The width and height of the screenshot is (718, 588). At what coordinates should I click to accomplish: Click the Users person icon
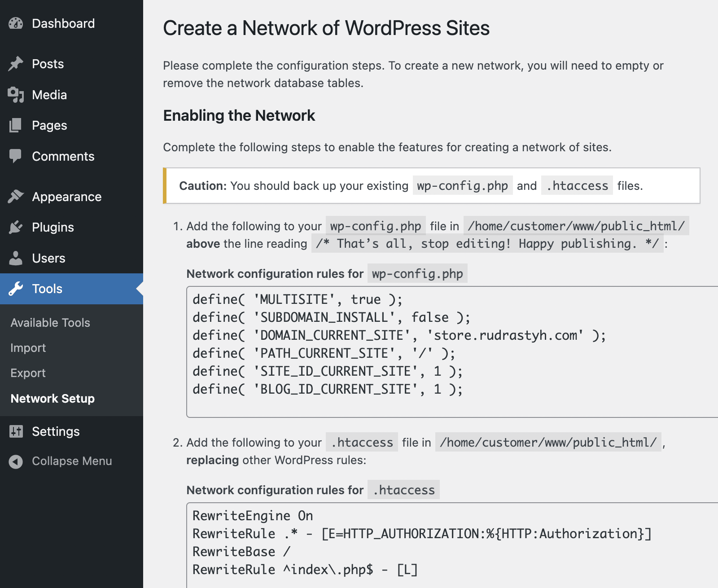[x=16, y=258]
